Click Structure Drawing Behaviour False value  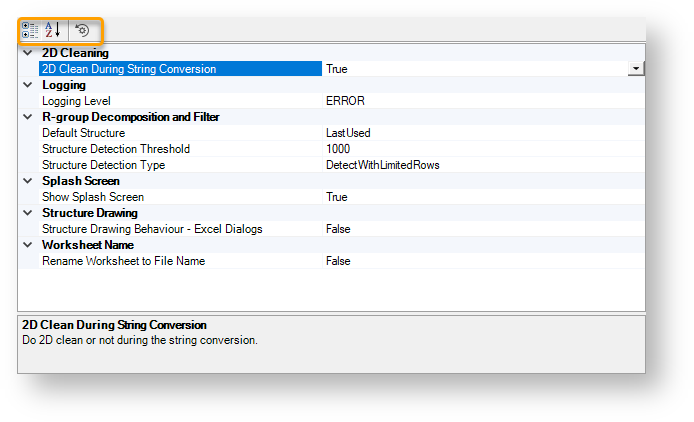tap(339, 229)
